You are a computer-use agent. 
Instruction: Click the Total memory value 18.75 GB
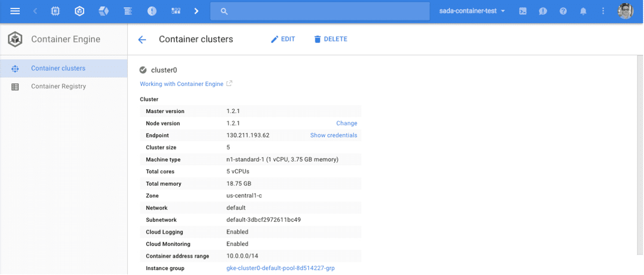pos(239,184)
